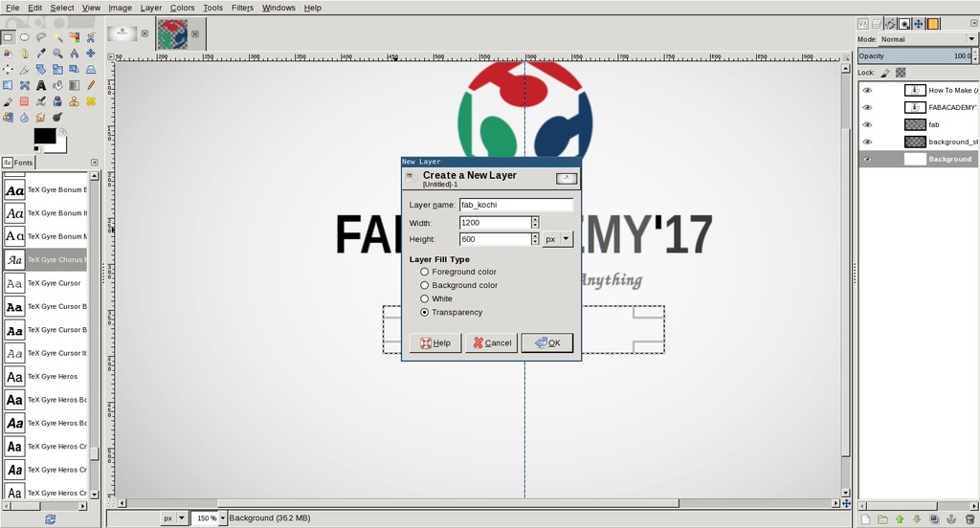The height and width of the screenshot is (528, 980).
Task: Open Layers dock configuration menu arrow
Action: click(x=973, y=23)
